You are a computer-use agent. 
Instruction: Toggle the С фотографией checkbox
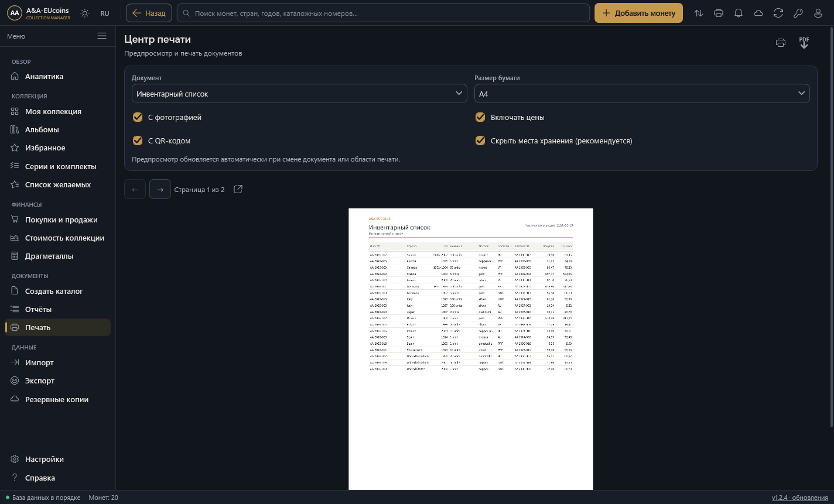click(x=138, y=117)
